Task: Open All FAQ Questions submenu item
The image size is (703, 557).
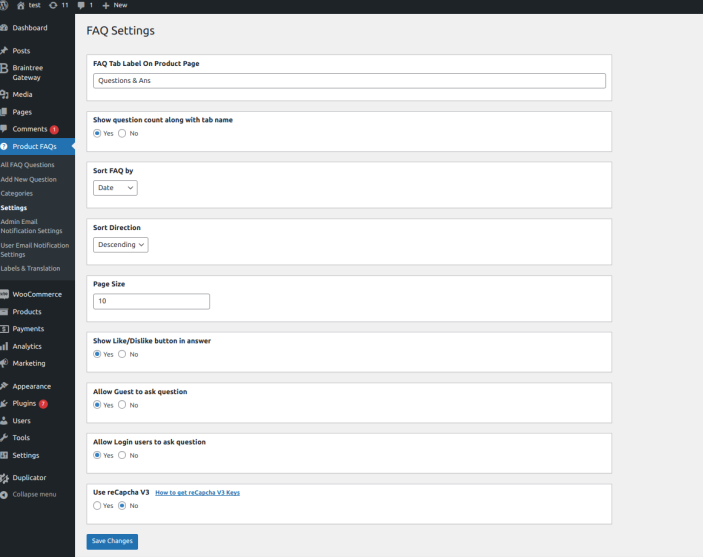Action: point(28,164)
